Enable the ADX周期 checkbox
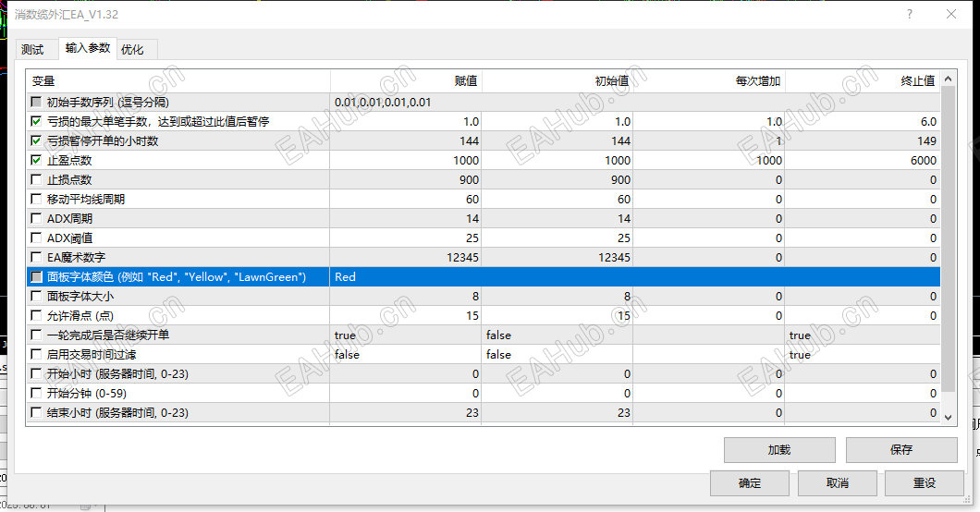Image resolution: width=980 pixels, height=512 pixels. coord(36,218)
